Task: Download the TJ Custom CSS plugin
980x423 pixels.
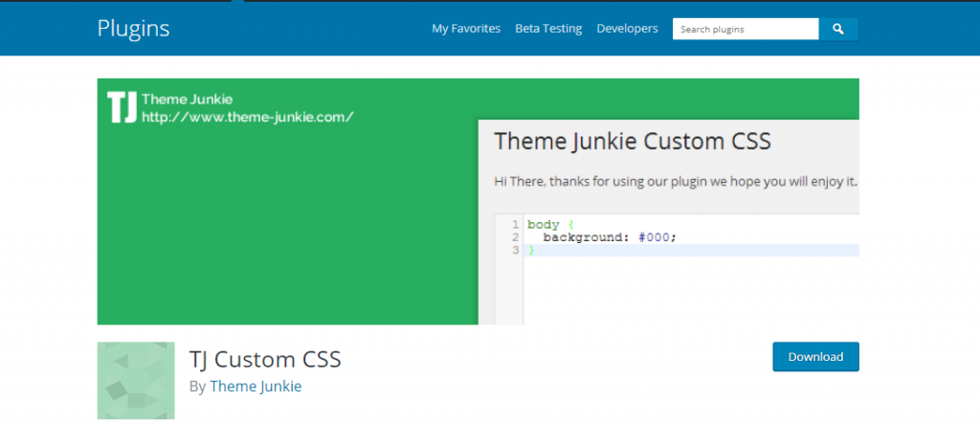Action: pyautogui.click(x=815, y=357)
